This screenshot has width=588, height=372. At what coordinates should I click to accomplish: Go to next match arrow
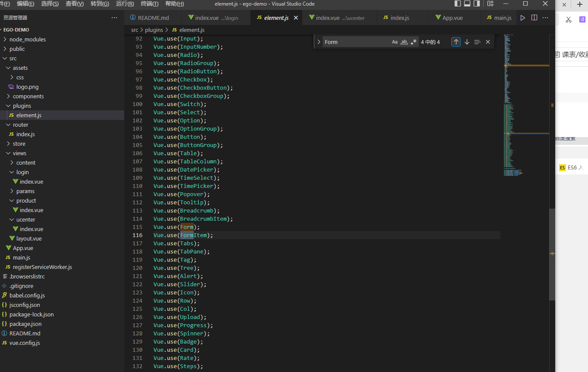point(467,42)
